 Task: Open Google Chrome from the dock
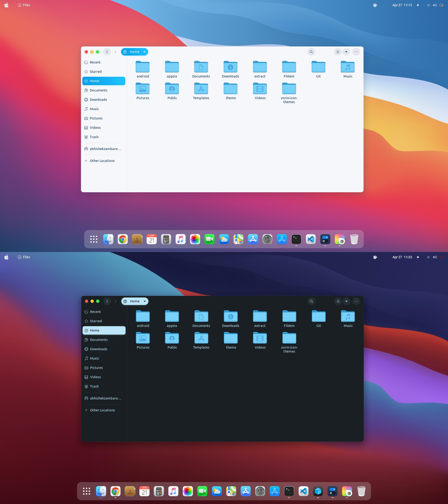122,239
